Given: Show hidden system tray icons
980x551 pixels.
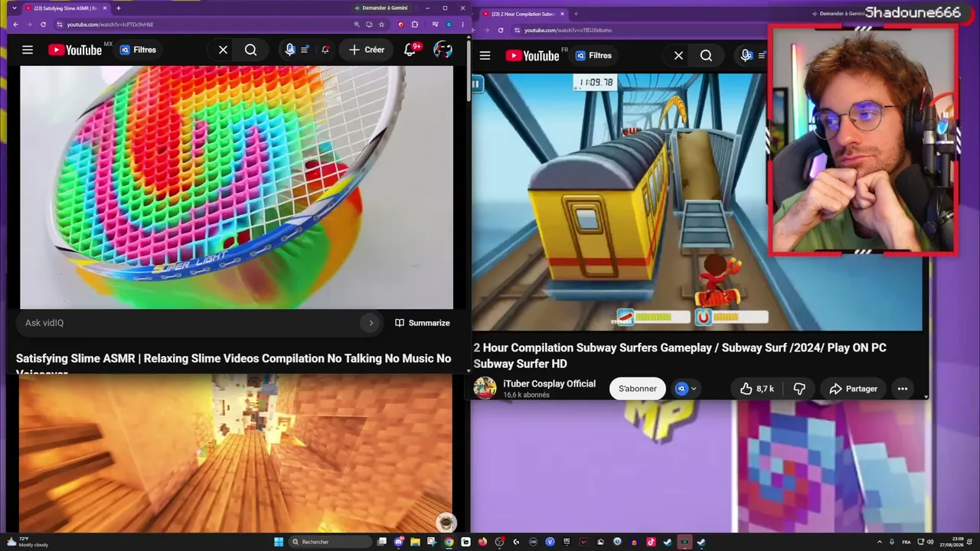Looking at the screenshot, I should [x=879, y=542].
